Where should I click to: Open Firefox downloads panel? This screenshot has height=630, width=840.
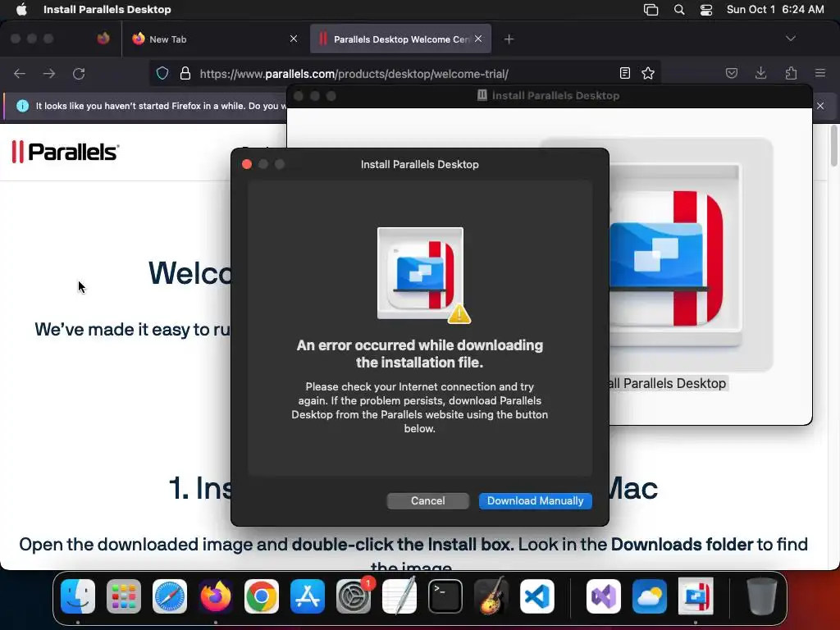click(x=760, y=73)
